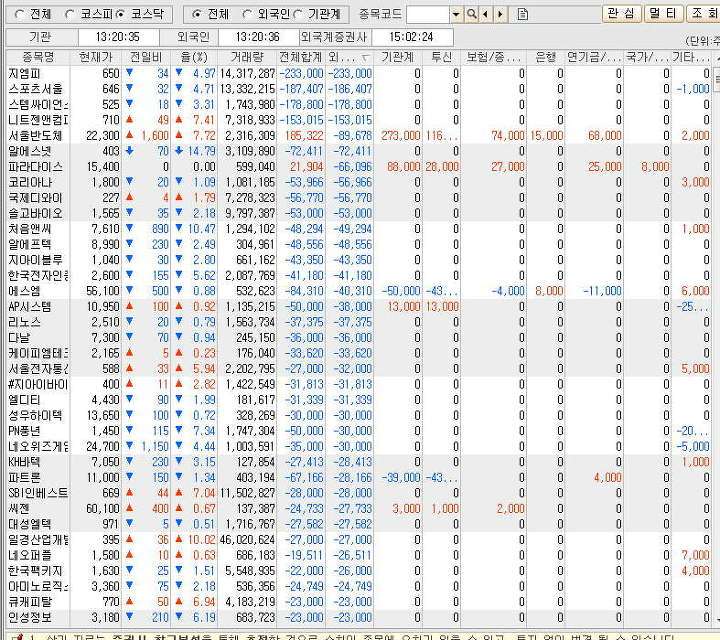Select the 파라다이스 stock row

click(x=358, y=167)
